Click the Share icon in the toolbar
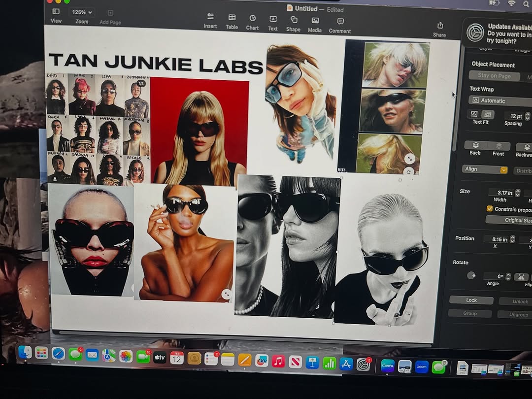Viewport: 532px width, 399px height. point(439,26)
